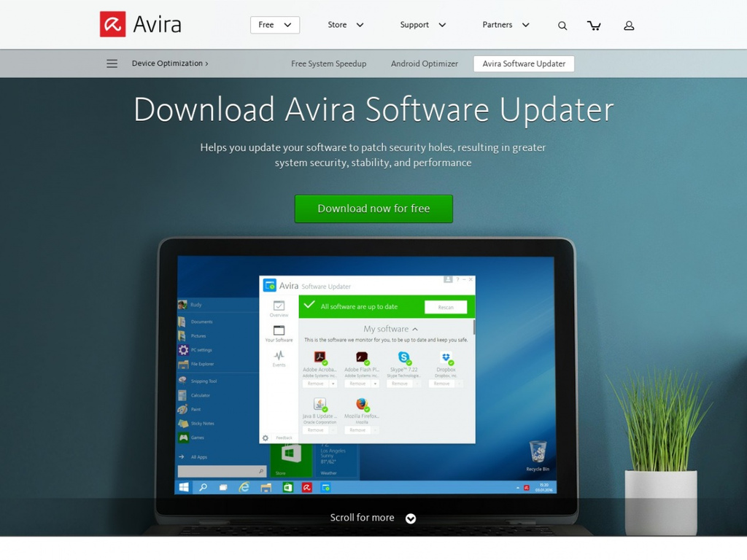747x560 pixels.
Task: Switch to Android Optimizer tab
Action: [425, 64]
